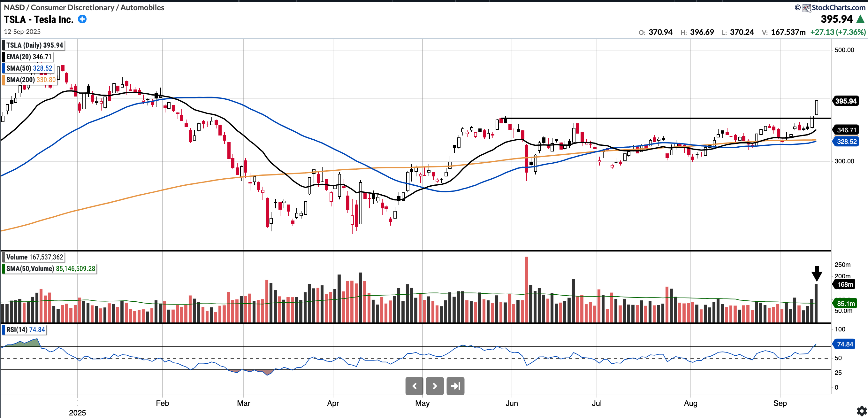Click the 395.94 price tag on axis
868x418 pixels.
click(845, 101)
